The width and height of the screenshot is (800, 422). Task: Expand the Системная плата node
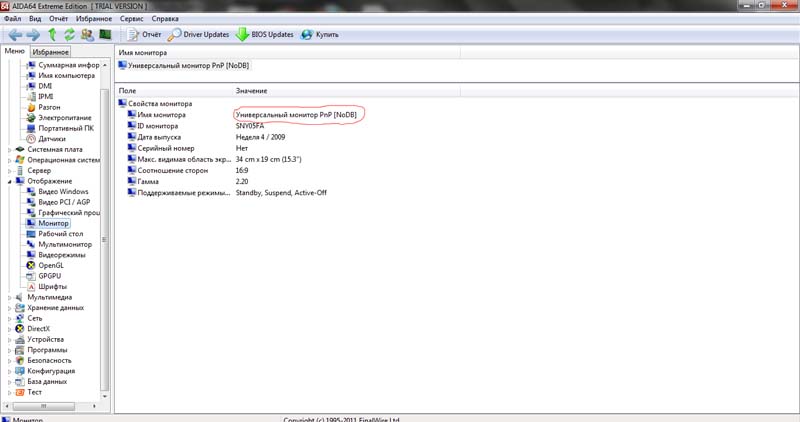coord(9,150)
